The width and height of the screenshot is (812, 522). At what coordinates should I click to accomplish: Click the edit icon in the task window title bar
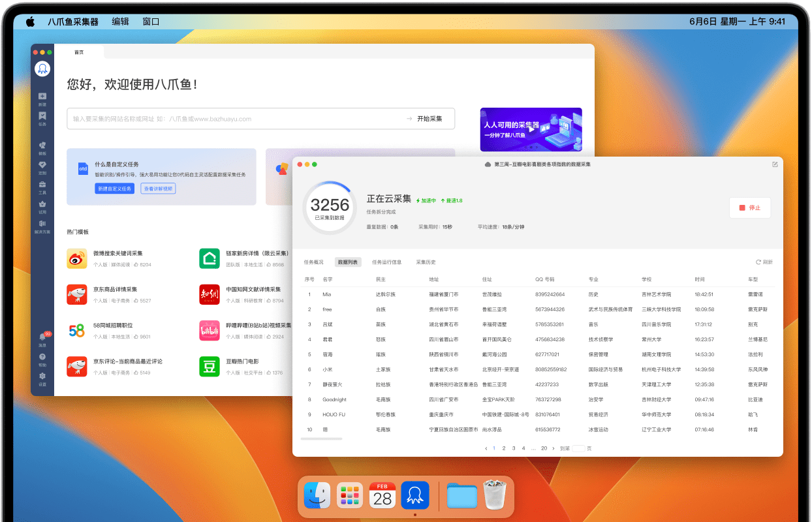[775, 164]
